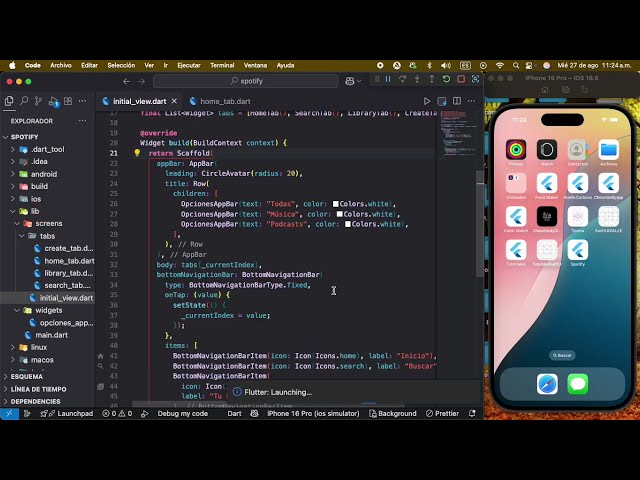Open the Archivo menu

point(61,65)
